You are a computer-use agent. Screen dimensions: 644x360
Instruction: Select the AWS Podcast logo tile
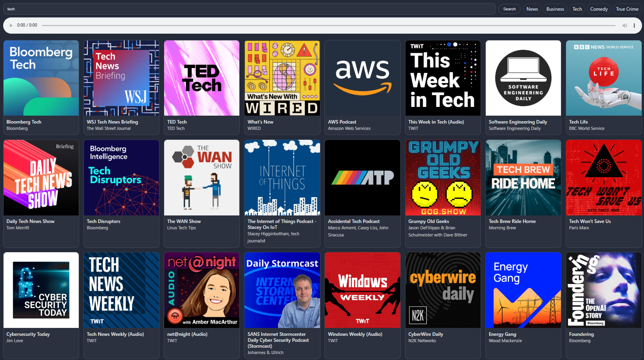[x=362, y=78]
